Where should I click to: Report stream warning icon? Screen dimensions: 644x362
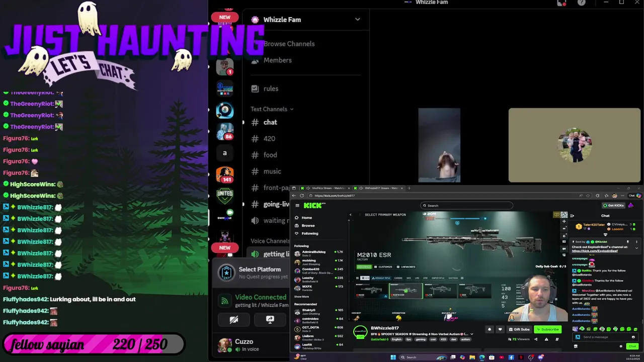pyautogui.click(x=546, y=339)
